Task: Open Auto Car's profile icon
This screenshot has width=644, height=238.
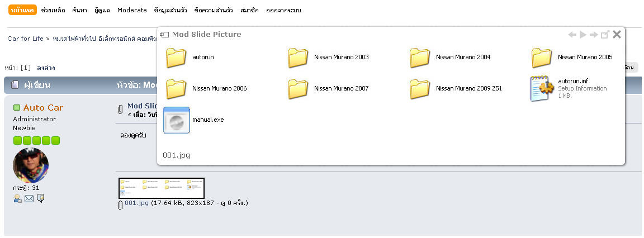Action: [x=18, y=198]
